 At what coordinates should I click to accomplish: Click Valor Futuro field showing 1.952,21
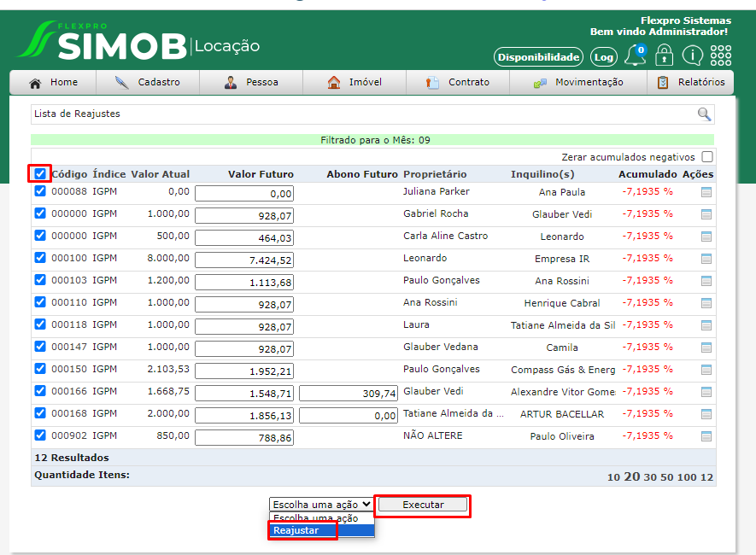(x=244, y=371)
